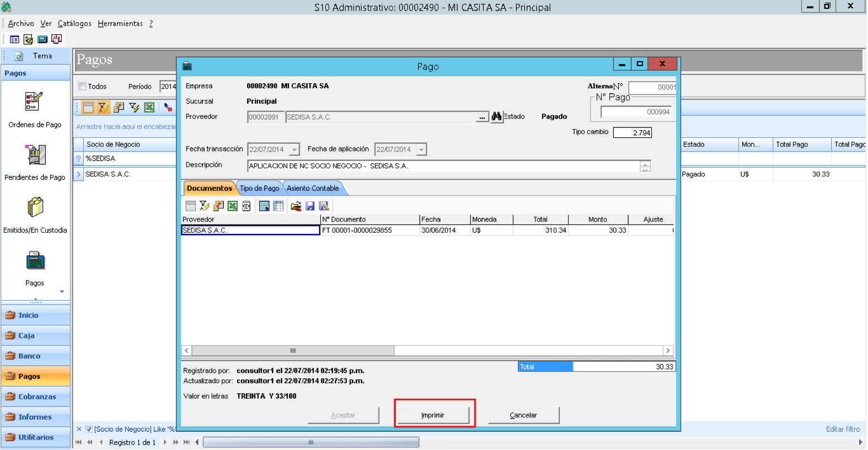Click the floppy disk save icon
This screenshot has width=868, height=450.
click(310, 206)
